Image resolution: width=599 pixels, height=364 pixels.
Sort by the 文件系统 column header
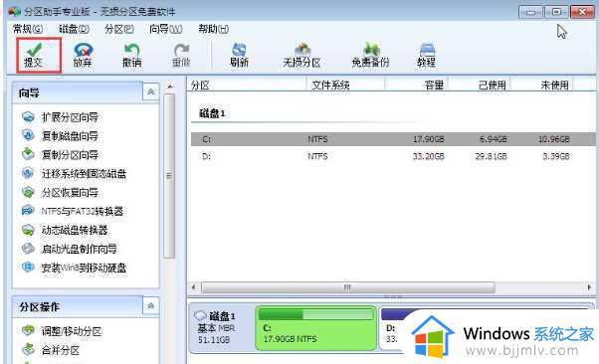click(x=345, y=85)
